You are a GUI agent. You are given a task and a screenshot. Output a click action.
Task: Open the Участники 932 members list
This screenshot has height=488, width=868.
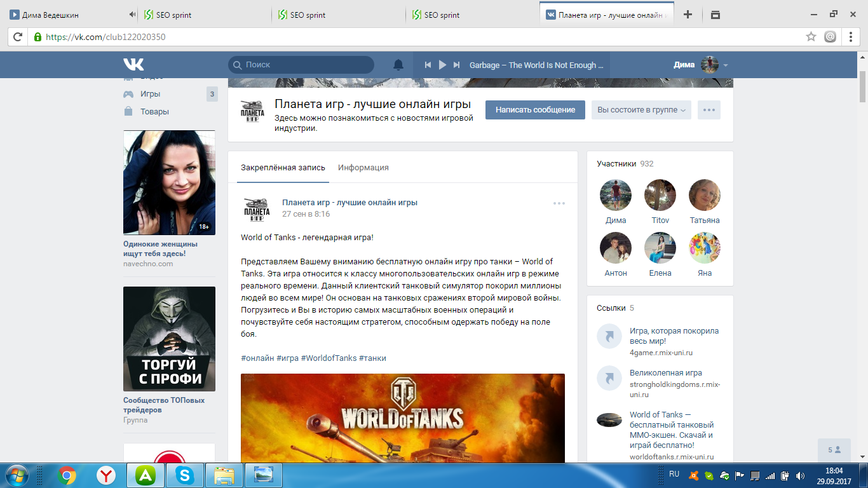[x=625, y=164]
